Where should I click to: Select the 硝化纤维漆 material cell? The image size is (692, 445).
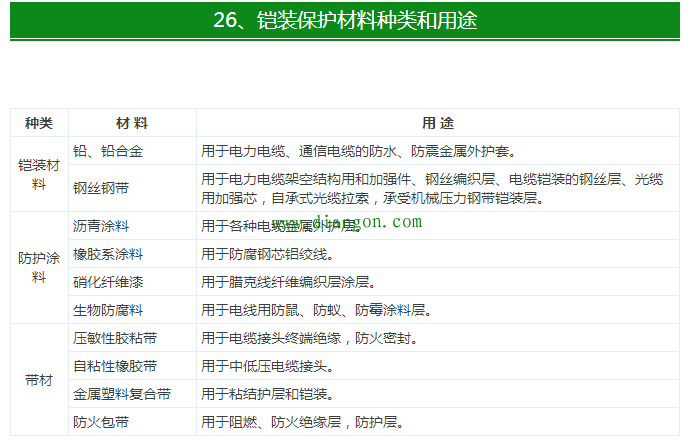click(x=108, y=281)
